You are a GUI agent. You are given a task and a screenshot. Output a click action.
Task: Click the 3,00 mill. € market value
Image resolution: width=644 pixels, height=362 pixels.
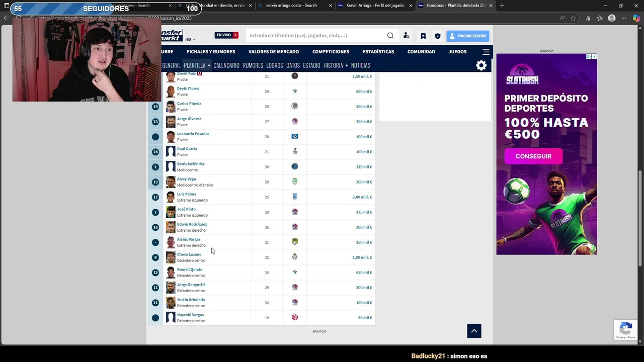[362, 197]
